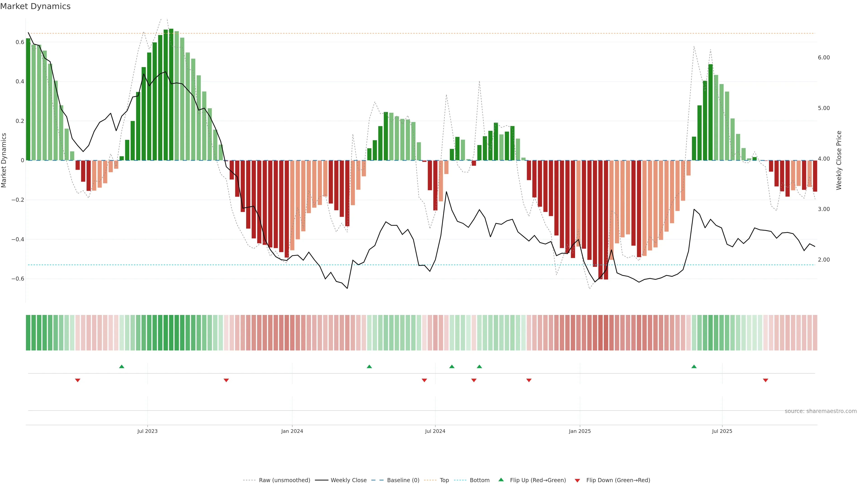Click the Jan 2024 x-axis label
868x488 pixels.
coord(292,431)
